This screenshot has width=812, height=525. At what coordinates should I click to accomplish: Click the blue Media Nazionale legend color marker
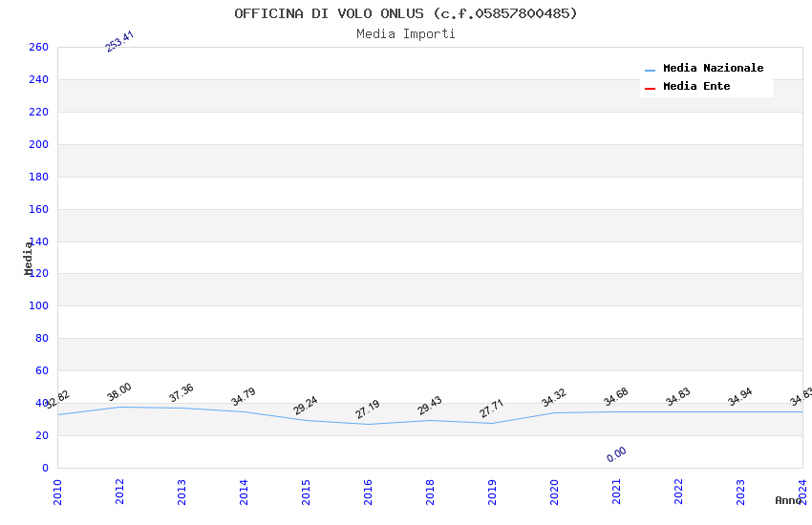pyautogui.click(x=650, y=70)
